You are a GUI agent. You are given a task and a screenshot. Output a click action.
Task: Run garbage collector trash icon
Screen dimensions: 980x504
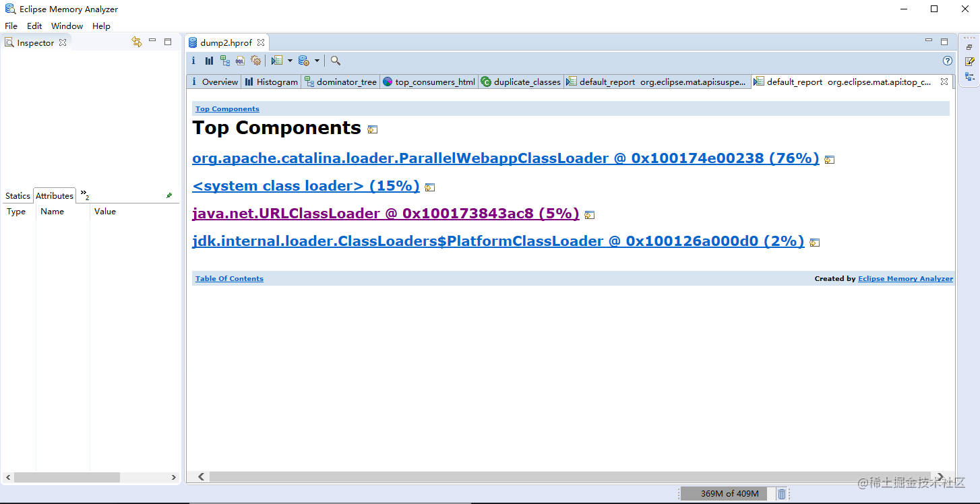781,494
